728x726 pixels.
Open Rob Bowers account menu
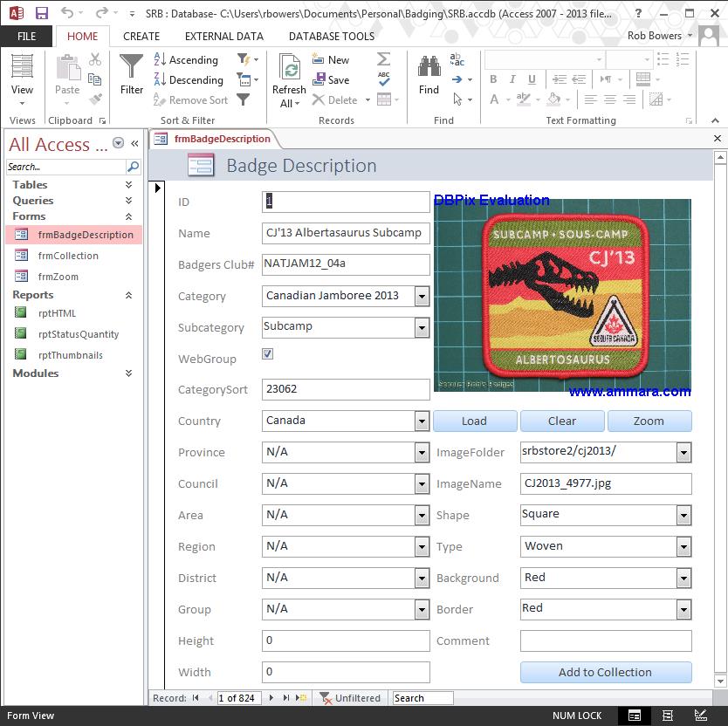(x=659, y=36)
